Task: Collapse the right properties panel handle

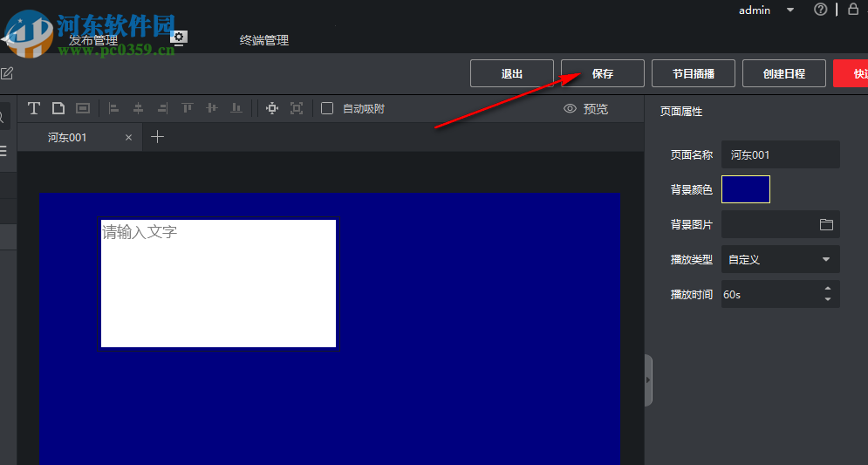Action: pyautogui.click(x=648, y=380)
